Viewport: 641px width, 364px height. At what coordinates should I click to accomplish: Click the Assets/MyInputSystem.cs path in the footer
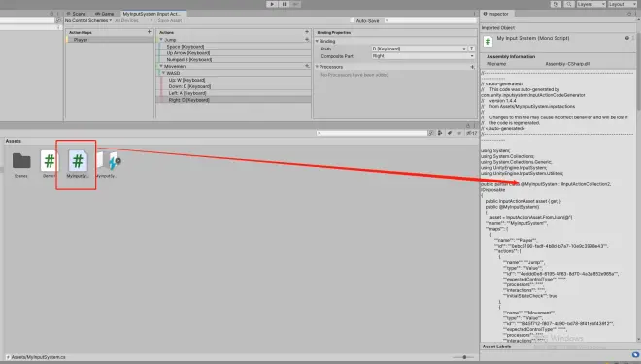(x=39, y=357)
